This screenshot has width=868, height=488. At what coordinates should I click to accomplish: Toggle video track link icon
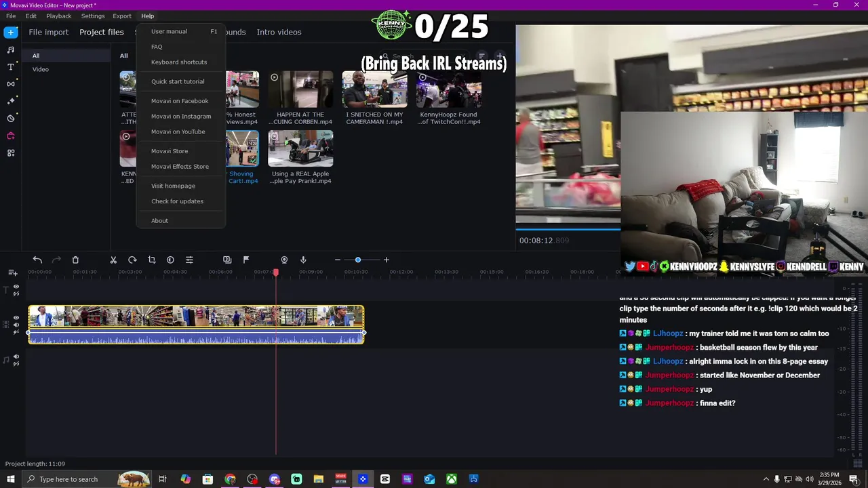(x=16, y=332)
